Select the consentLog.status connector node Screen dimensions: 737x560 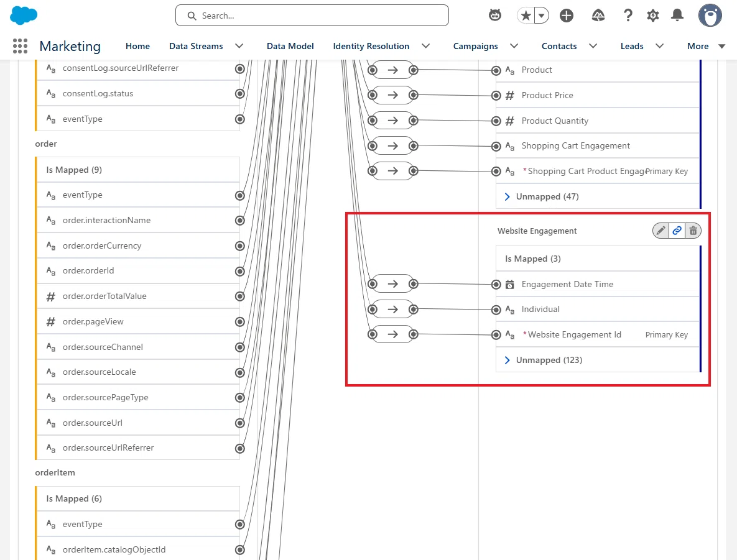pyautogui.click(x=239, y=93)
